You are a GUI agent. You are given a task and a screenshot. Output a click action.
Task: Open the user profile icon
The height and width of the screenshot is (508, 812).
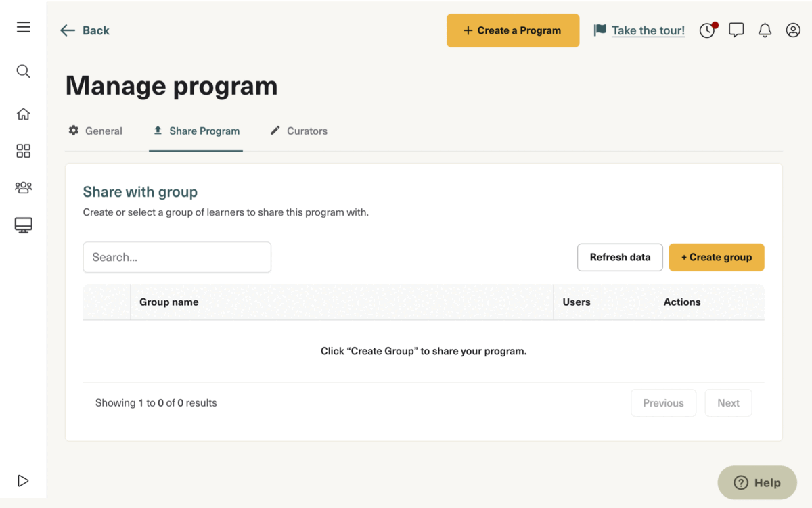click(x=792, y=30)
